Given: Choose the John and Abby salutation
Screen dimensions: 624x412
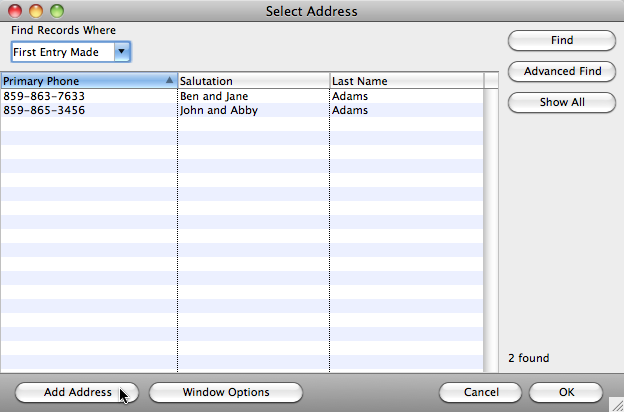Looking at the screenshot, I should pos(218,110).
